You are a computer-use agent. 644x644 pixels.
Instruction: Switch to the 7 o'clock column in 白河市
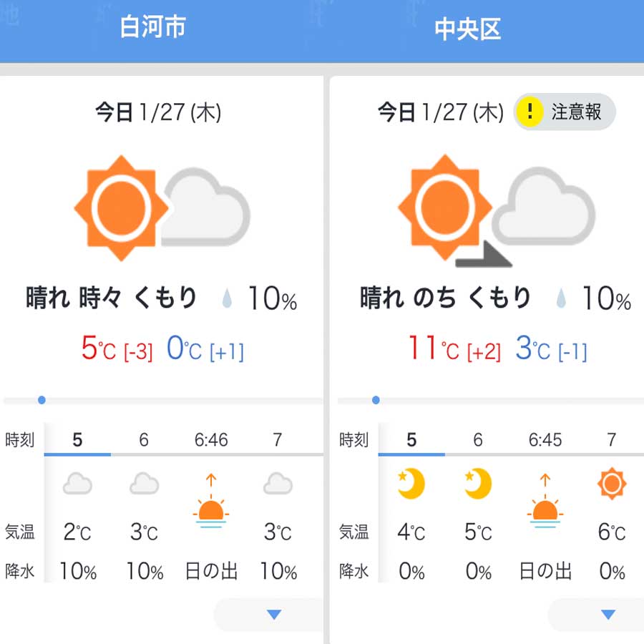(278, 440)
